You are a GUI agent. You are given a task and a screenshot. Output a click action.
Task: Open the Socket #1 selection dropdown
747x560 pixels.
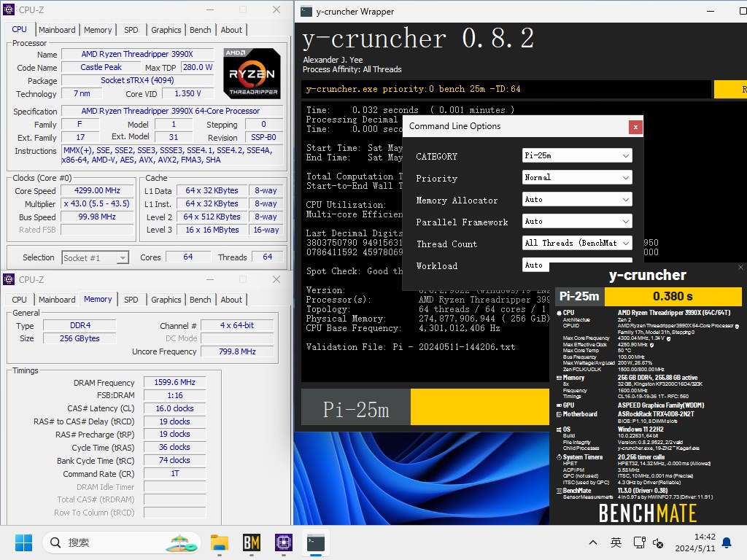96,257
